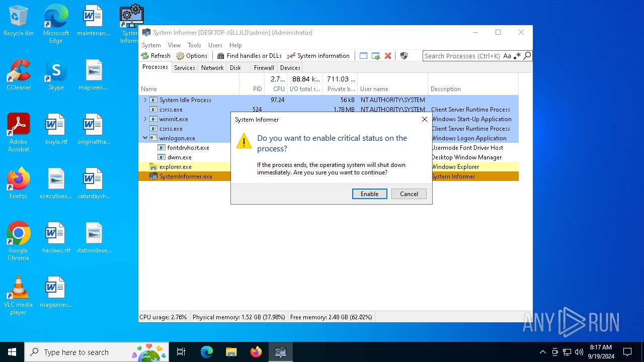Select the Processes tab
The height and width of the screenshot is (362, 644).
coord(155,67)
